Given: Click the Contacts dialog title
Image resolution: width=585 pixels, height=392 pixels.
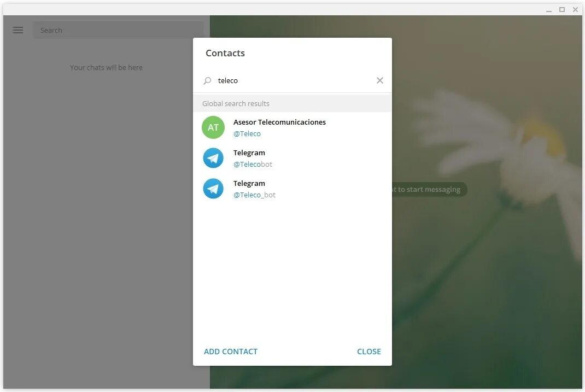Looking at the screenshot, I should (x=225, y=53).
